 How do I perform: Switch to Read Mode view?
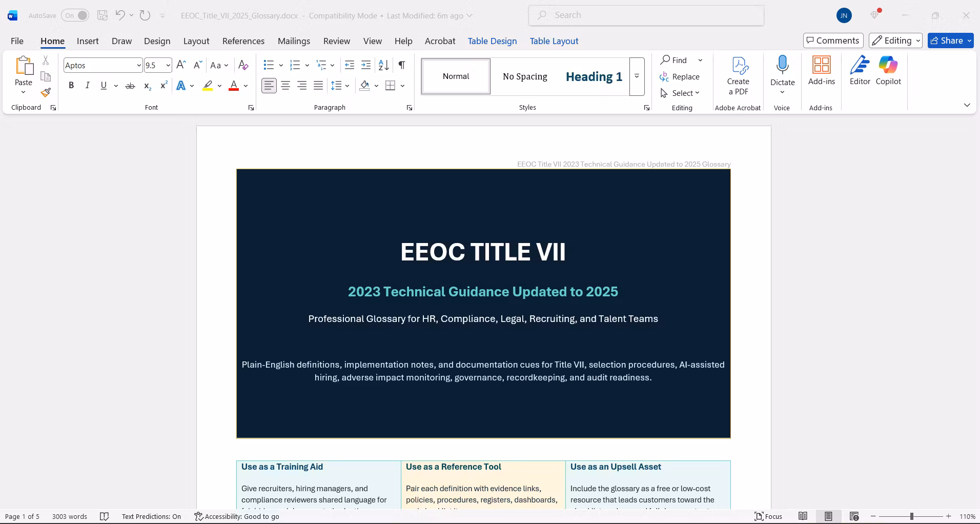pyautogui.click(x=803, y=516)
